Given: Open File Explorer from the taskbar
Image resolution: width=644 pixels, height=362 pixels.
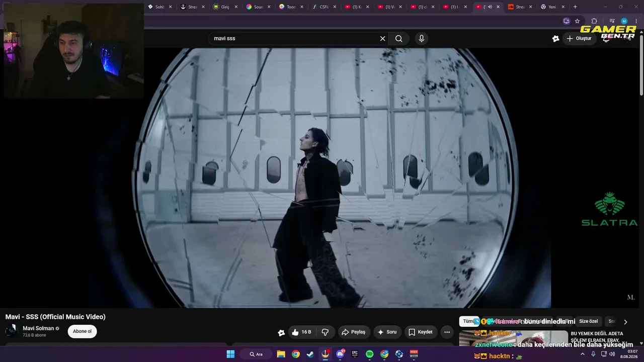Looking at the screenshot, I should [x=281, y=354].
